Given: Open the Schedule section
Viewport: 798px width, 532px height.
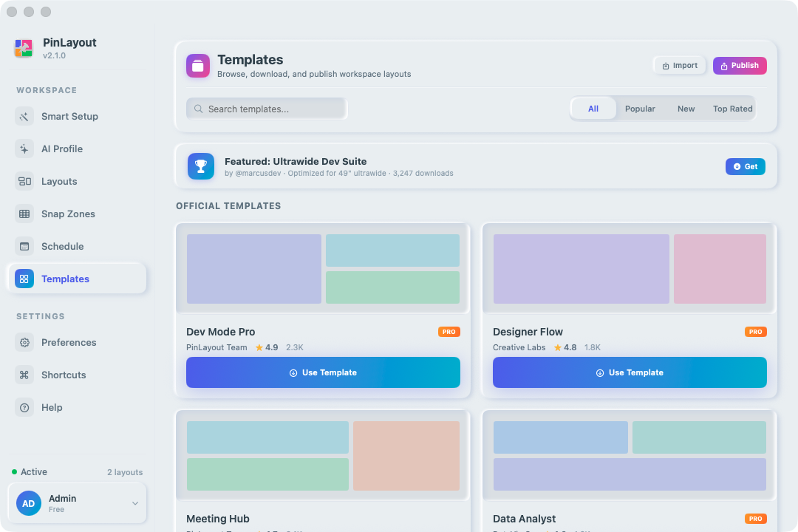Looking at the screenshot, I should (78, 246).
